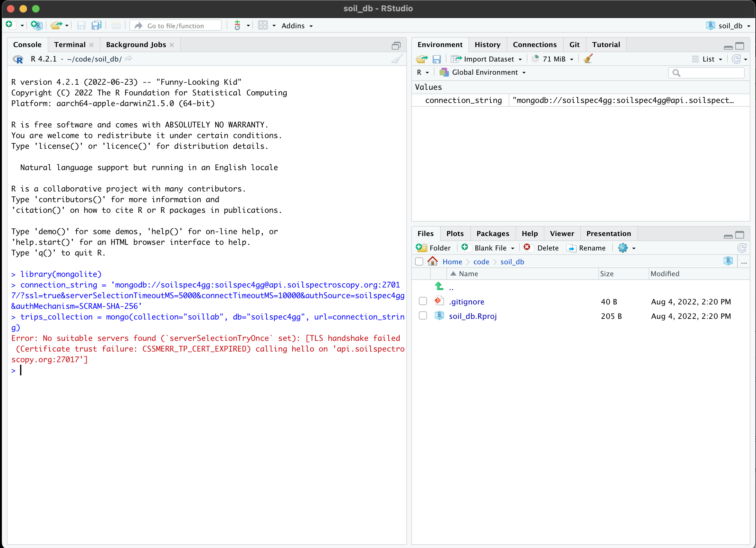
Task: Click the New Project icon in toolbar
Action: pos(36,25)
